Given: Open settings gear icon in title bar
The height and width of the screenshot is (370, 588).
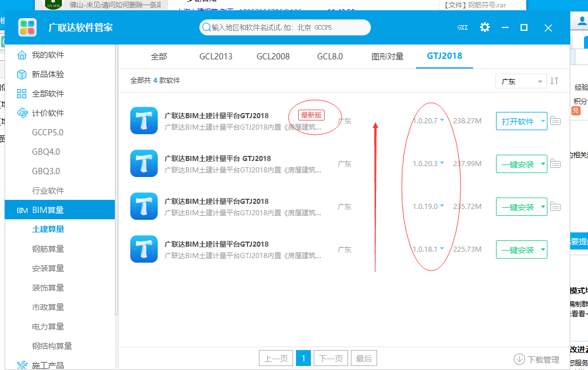Looking at the screenshot, I should (x=485, y=27).
